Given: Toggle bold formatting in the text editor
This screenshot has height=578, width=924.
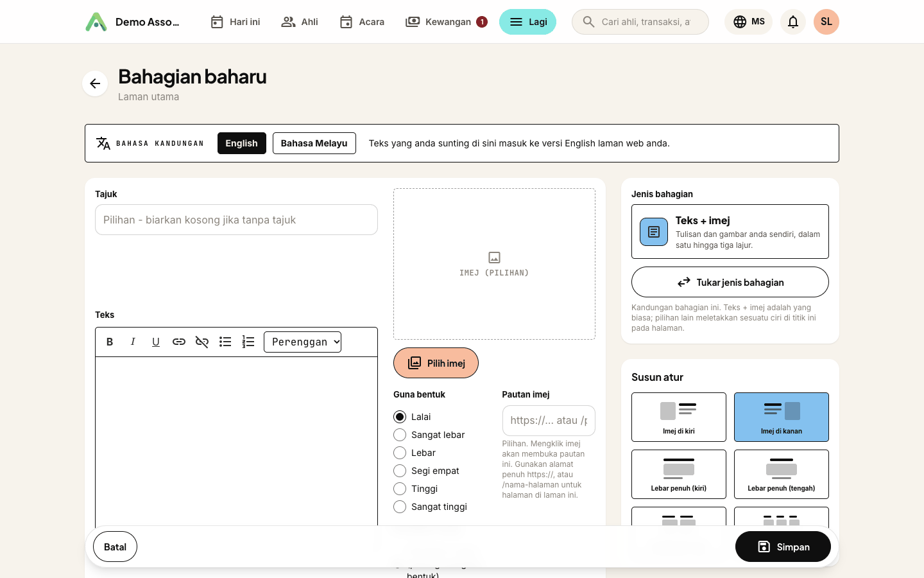Looking at the screenshot, I should pos(110,342).
